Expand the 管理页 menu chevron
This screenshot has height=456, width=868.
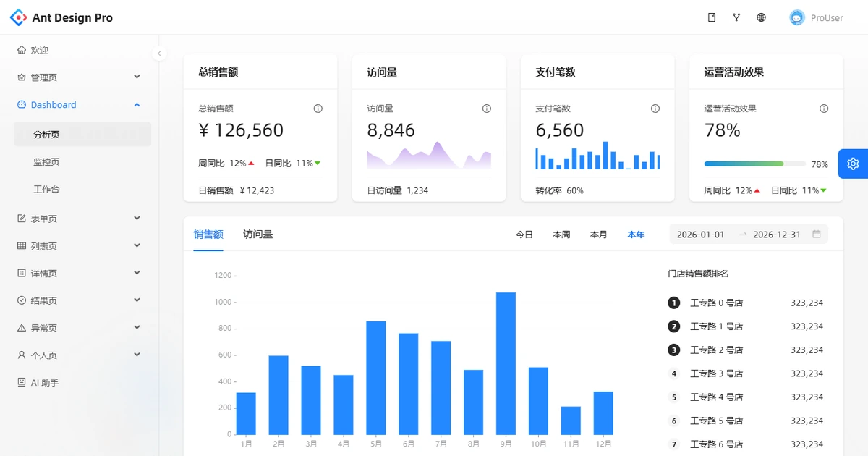click(x=137, y=77)
